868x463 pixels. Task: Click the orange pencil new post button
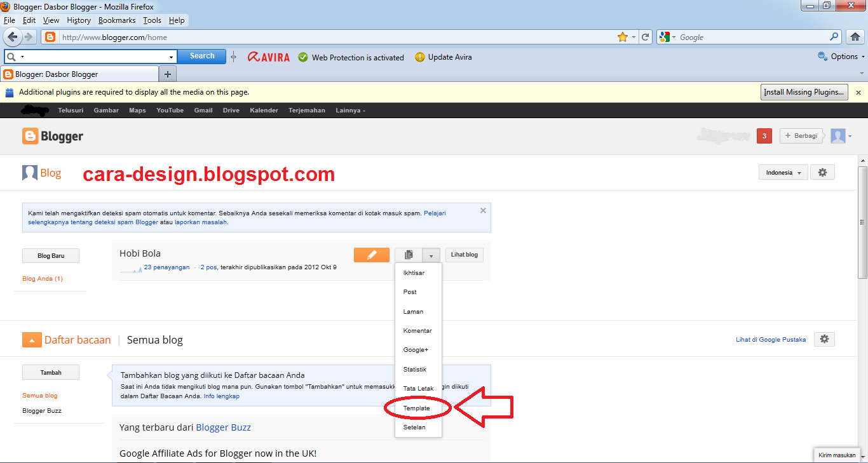point(372,255)
